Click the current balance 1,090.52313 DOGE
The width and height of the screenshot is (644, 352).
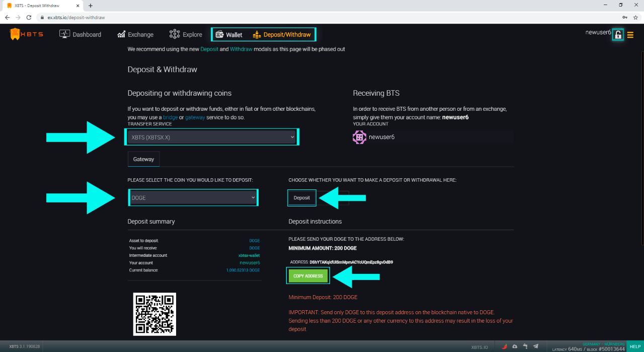(x=243, y=270)
